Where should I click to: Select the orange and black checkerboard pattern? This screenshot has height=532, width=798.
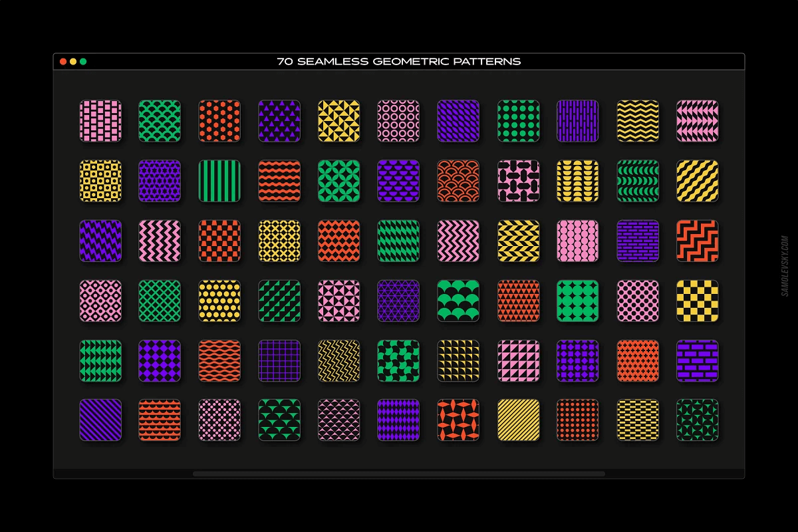tap(220, 241)
